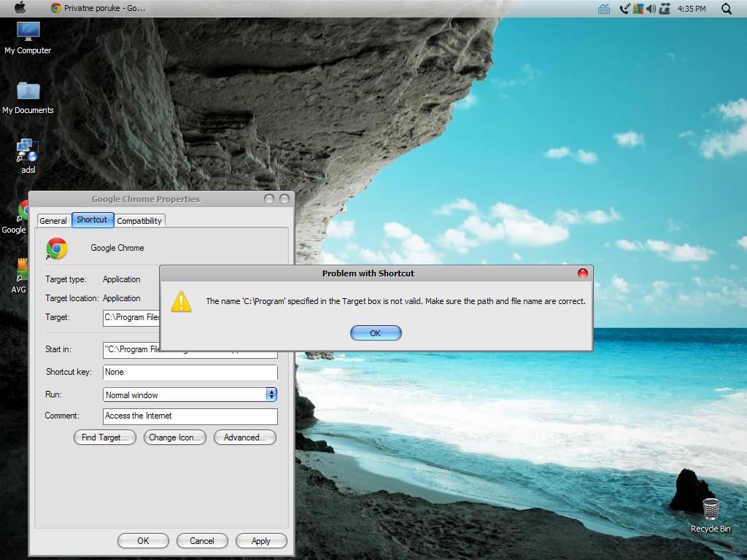Click the 4:35 PM clock

click(x=692, y=9)
